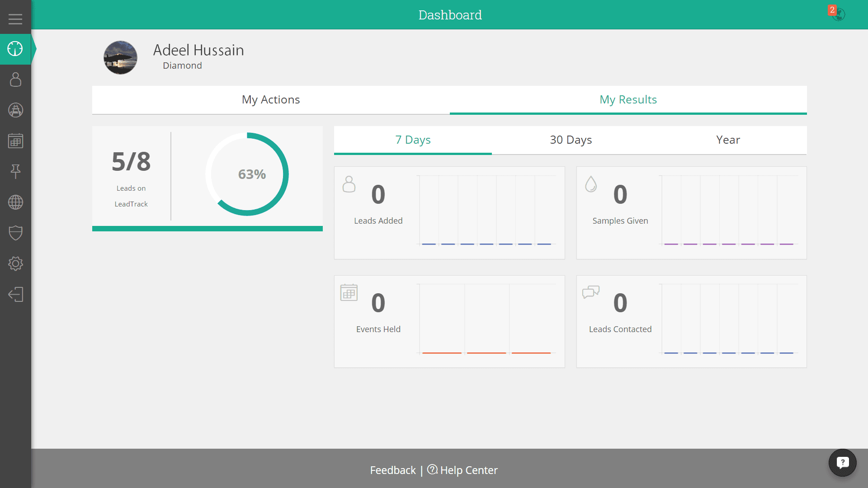Click the Leads Added mini chart

coord(486,211)
